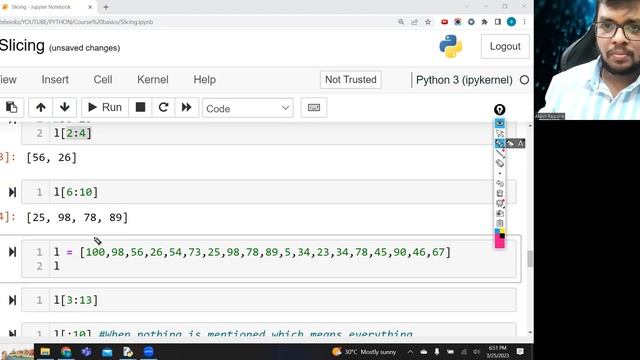The image size is (640, 360).
Task: Click the notebook vertical scrollbar thumb
Action: [530, 259]
